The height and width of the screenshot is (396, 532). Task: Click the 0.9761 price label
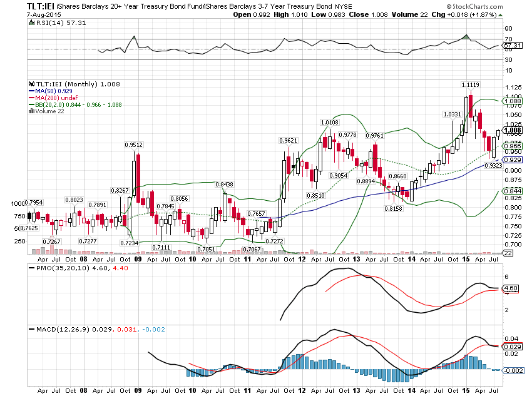(x=374, y=136)
